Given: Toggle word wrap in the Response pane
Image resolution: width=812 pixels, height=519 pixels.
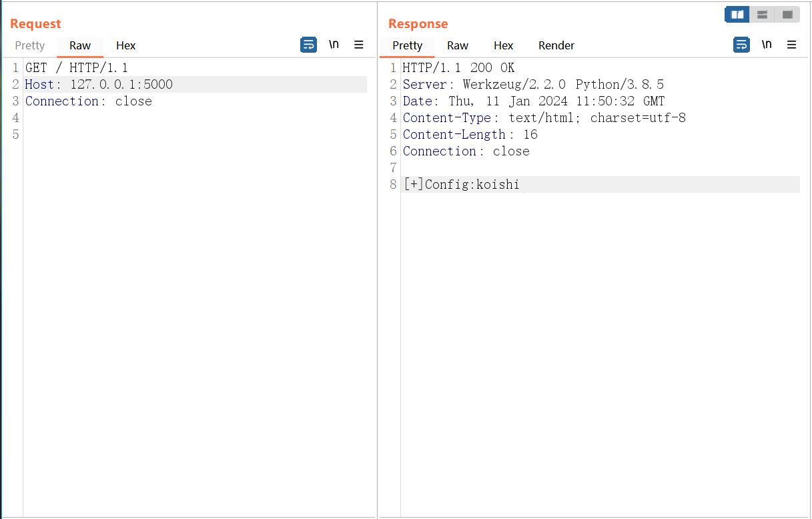Looking at the screenshot, I should (x=741, y=45).
